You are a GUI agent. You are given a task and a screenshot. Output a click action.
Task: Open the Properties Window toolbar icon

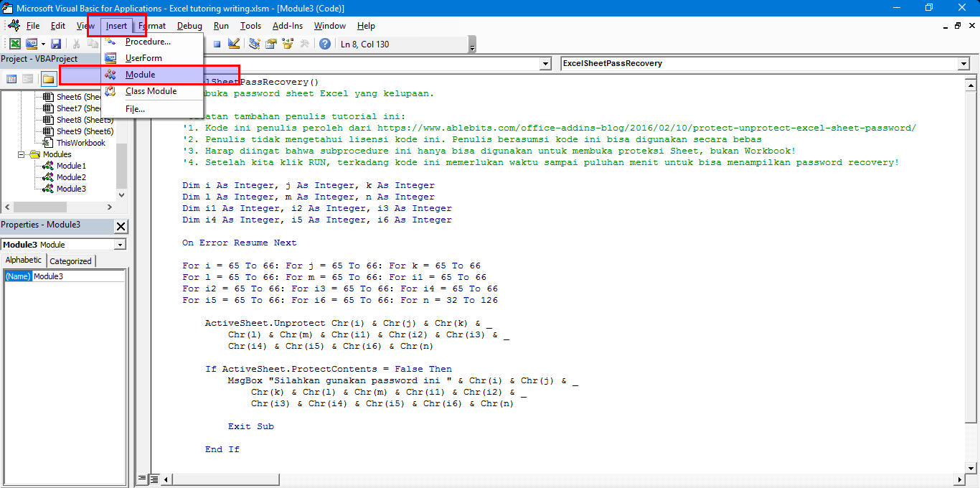271,44
